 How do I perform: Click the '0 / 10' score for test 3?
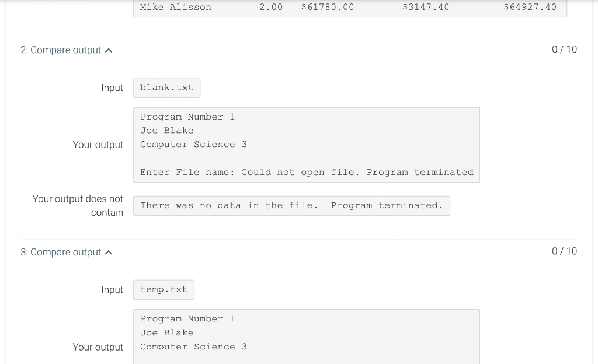click(564, 251)
